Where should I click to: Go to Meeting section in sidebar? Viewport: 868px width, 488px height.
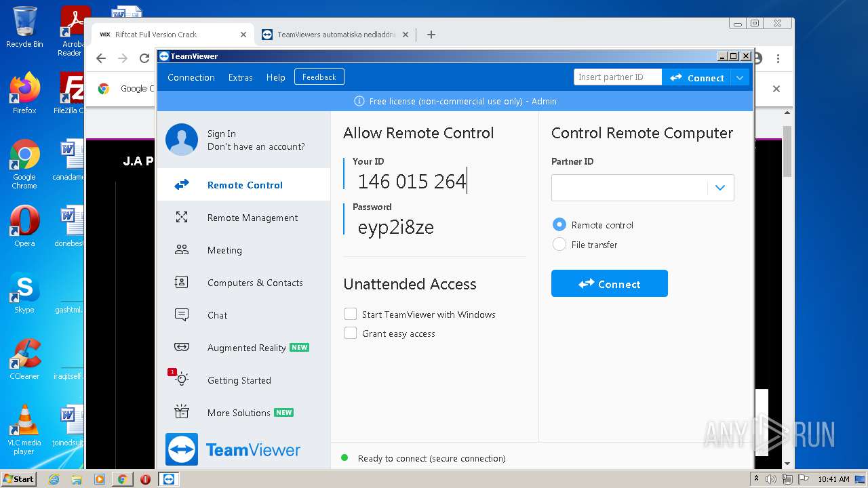244,250
